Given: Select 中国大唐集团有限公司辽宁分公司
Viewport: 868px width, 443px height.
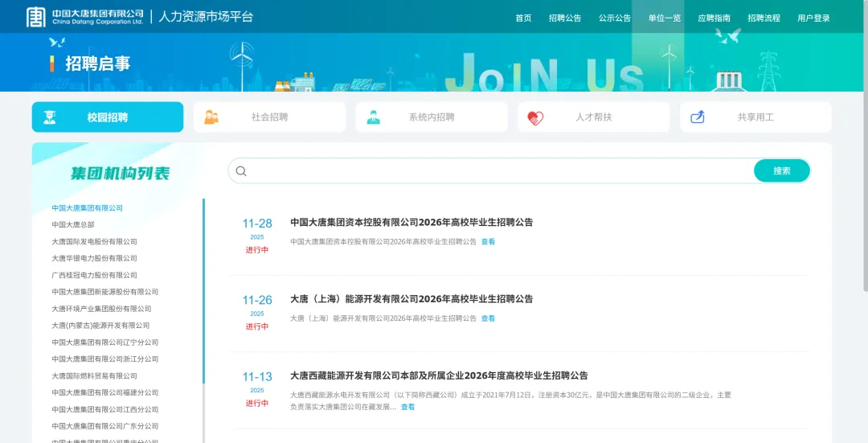Looking at the screenshot, I should tap(105, 343).
